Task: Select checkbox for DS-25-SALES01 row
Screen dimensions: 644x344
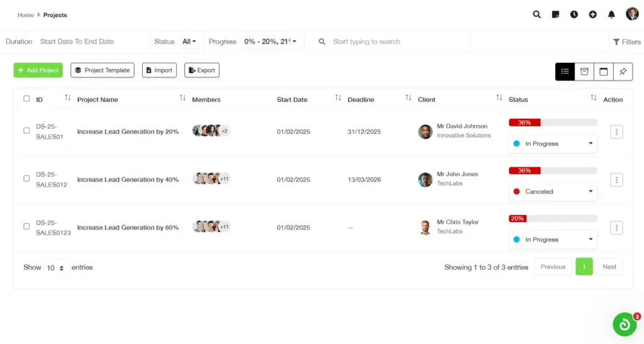Action: (26, 131)
